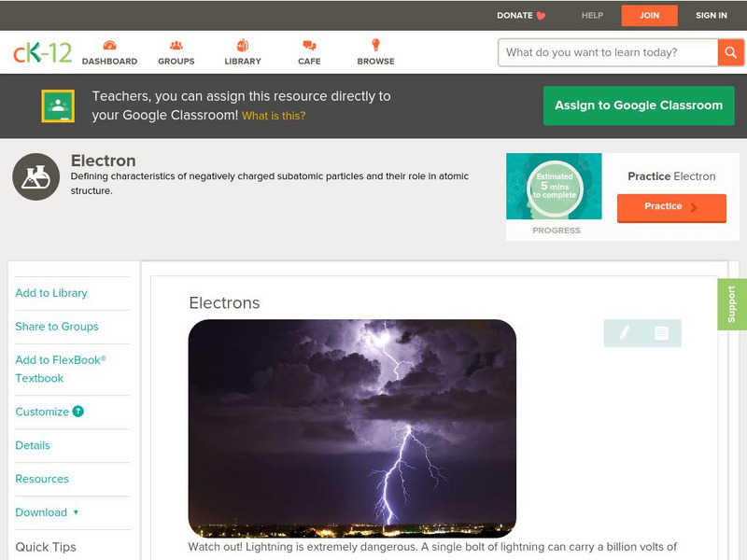Click the Google Classroom icon

(x=58, y=105)
